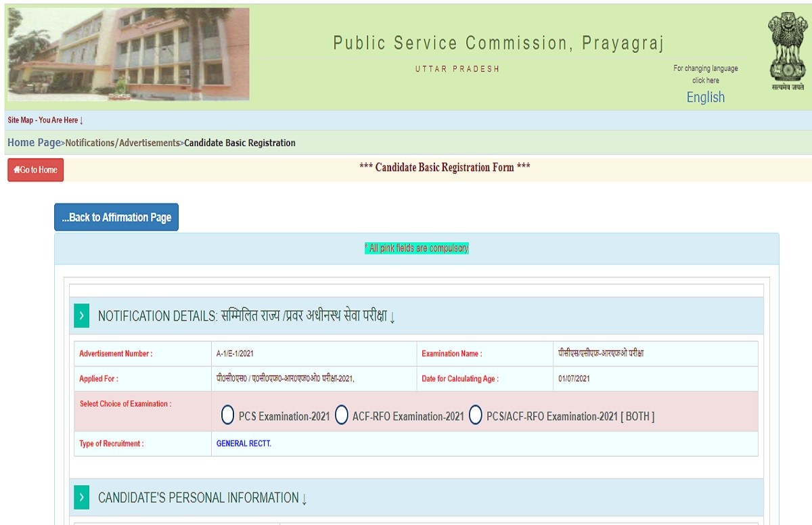Choose ACF-RFO Examination-2021 radio option
This screenshot has height=525, width=812.
(342, 415)
